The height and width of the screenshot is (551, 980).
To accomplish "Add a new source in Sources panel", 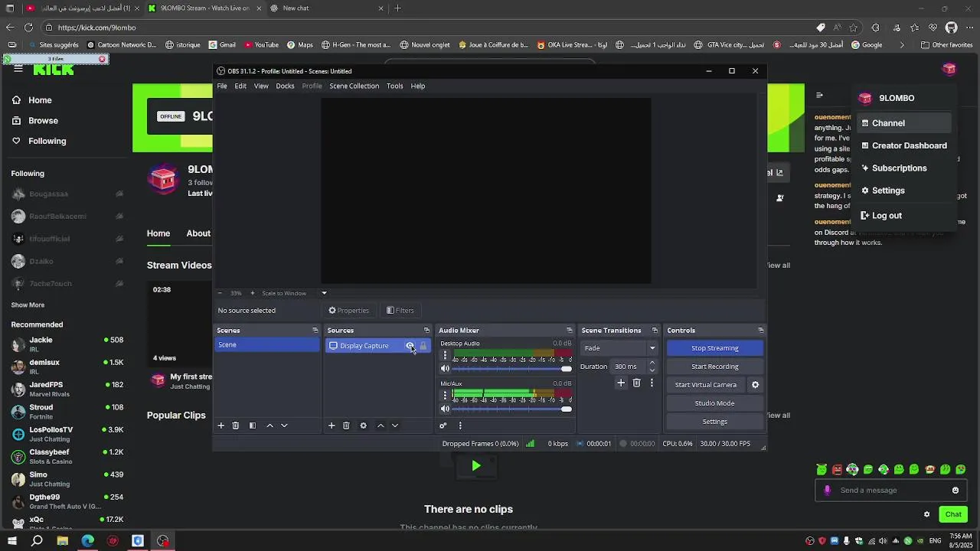I will (332, 425).
